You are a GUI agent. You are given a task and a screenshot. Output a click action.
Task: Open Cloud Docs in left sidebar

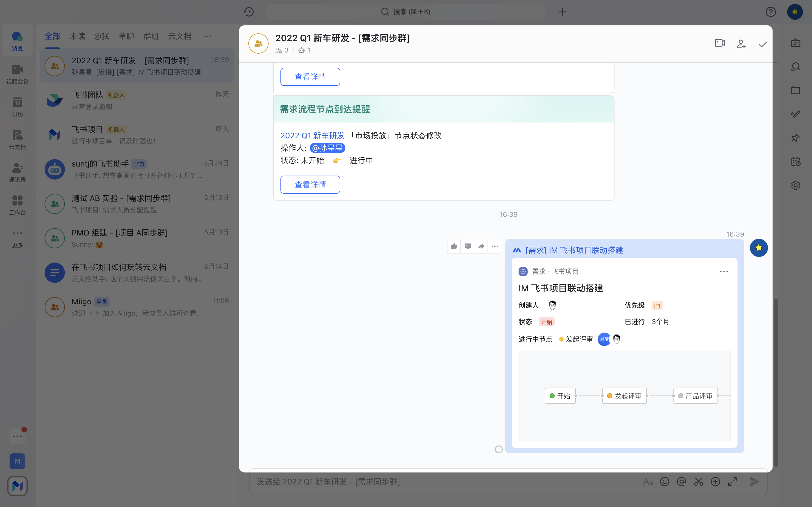pos(17,139)
